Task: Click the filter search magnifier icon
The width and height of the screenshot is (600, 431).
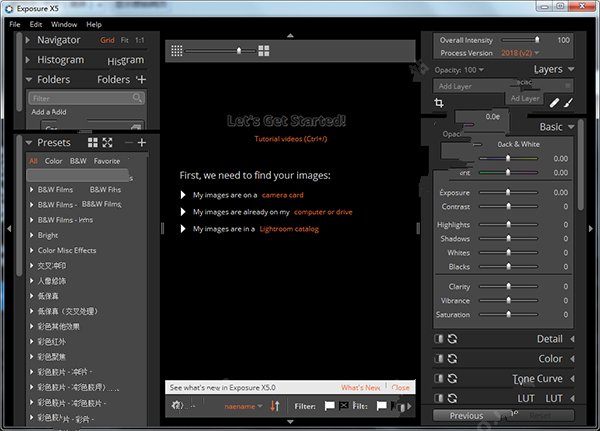Action: coord(137,98)
